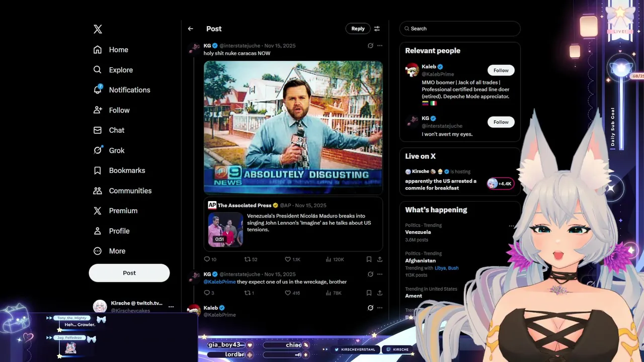644x362 pixels.
Task: Click the Profile person icon
Action: tap(98, 231)
